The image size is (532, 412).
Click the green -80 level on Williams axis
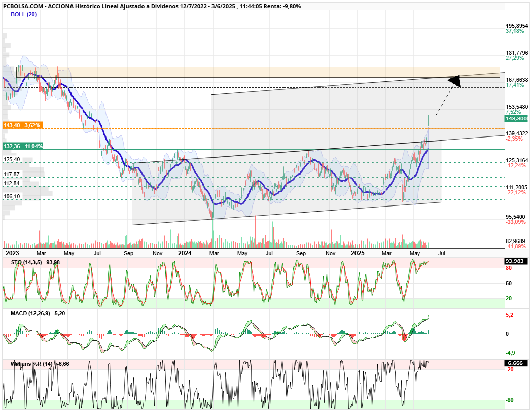510,400
